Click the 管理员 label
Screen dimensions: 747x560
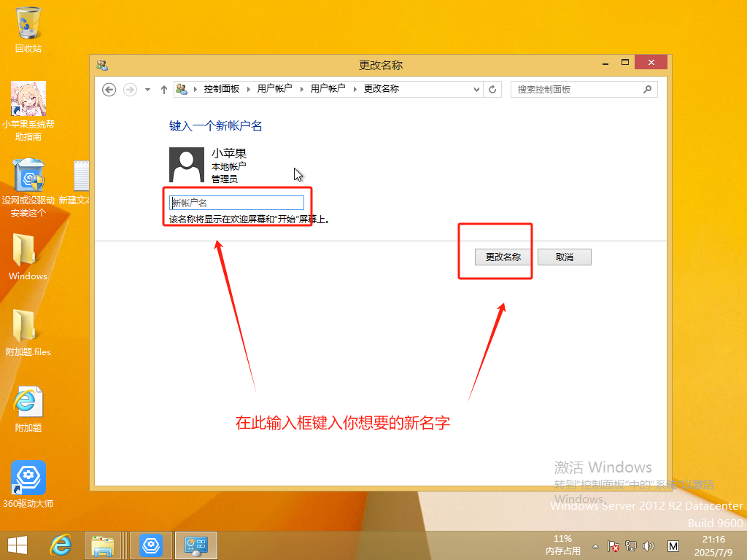(x=225, y=179)
